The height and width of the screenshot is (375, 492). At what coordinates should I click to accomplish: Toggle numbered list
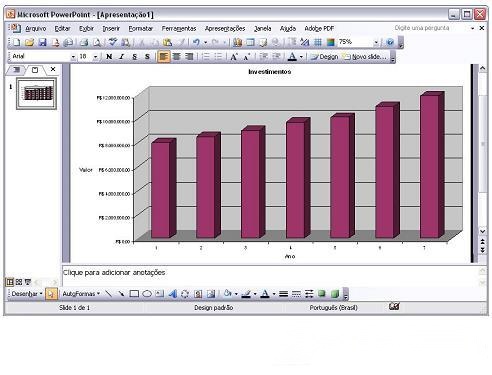pyautogui.click(x=206, y=57)
